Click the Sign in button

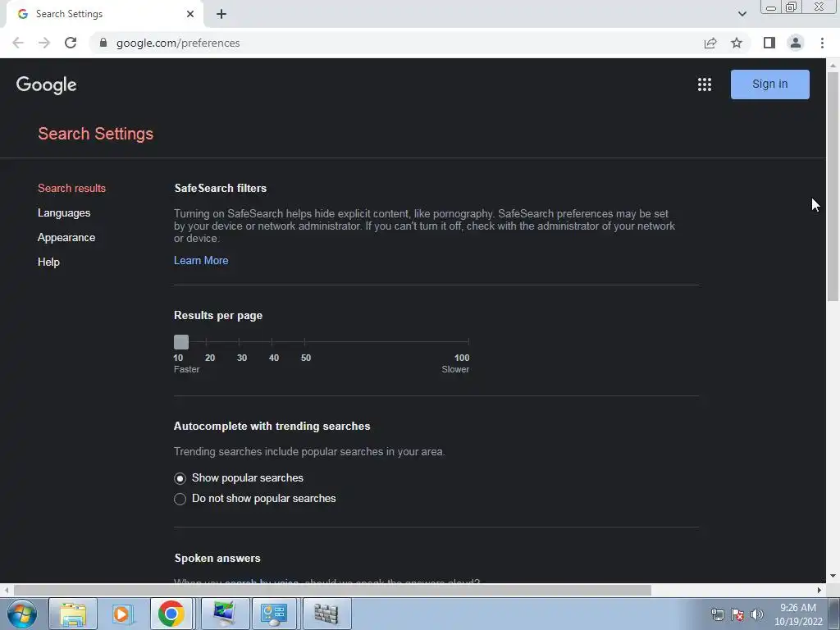pyautogui.click(x=769, y=84)
